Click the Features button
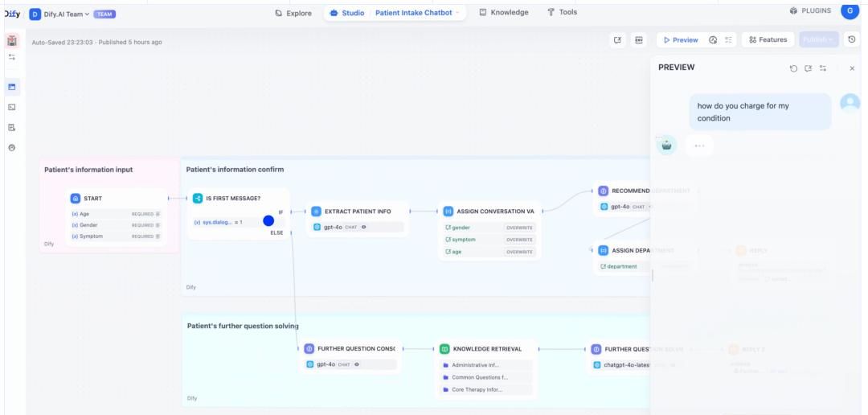The width and height of the screenshot is (868, 415). 768,39
